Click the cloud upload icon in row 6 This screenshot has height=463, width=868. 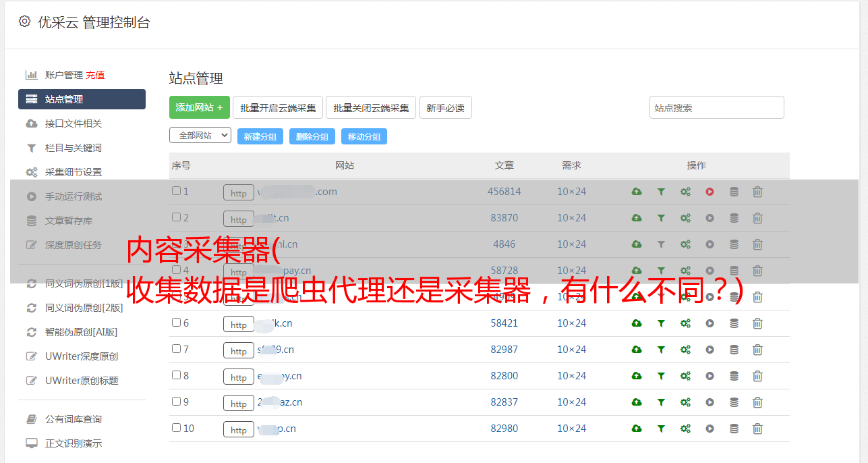(636, 323)
